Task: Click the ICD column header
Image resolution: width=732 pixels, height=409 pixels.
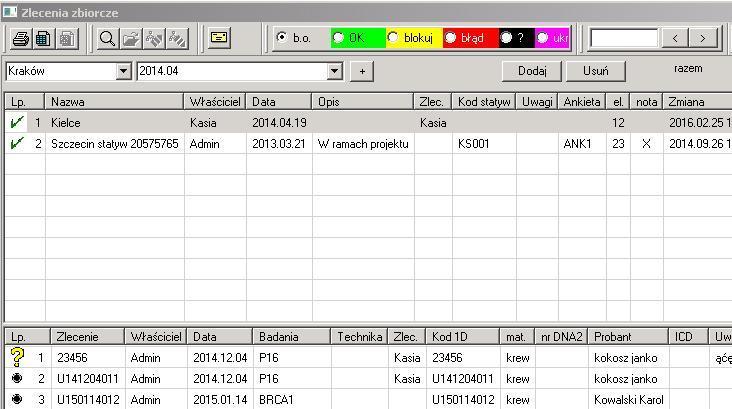Action: (688, 336)
